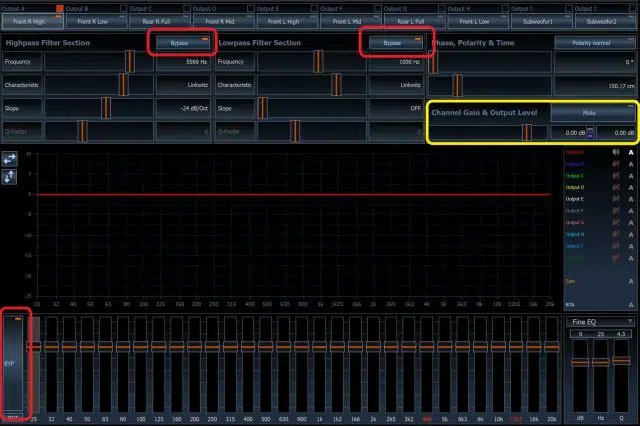
Task: Tick the Output B link checkbox
Action: point(123,9)
